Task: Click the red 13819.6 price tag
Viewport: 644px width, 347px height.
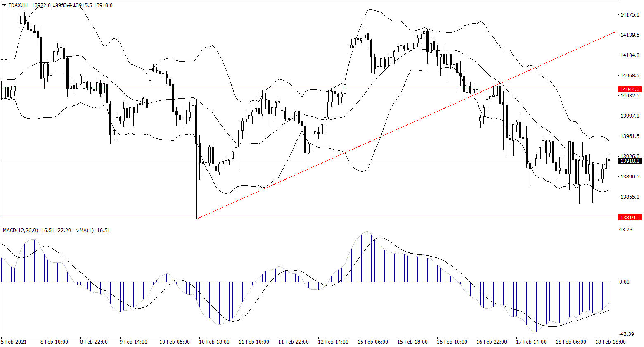Action: [x=630, y=217]
